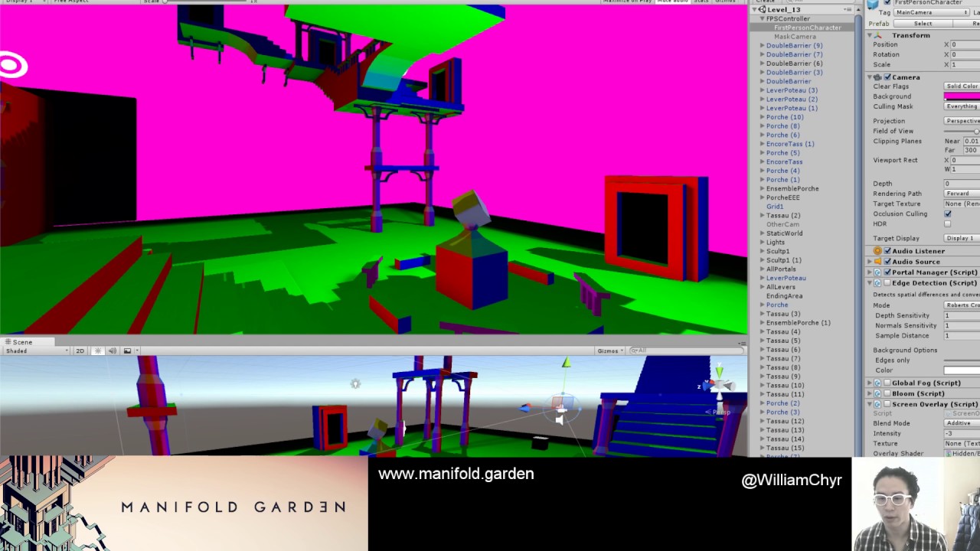Enable the Edge Detection script checkbox
This screenshot has width=980, height=551.
coord(887,283)
